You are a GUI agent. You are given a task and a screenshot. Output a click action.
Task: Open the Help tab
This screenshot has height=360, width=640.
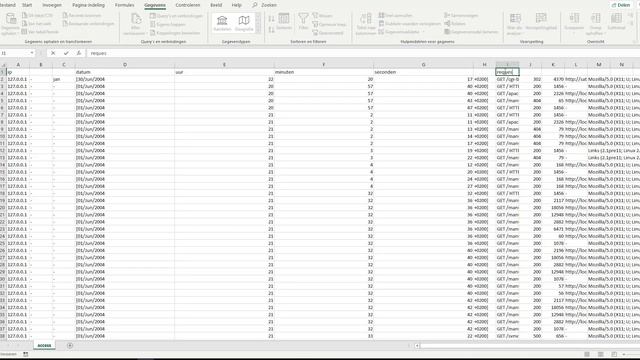(237, 5)
